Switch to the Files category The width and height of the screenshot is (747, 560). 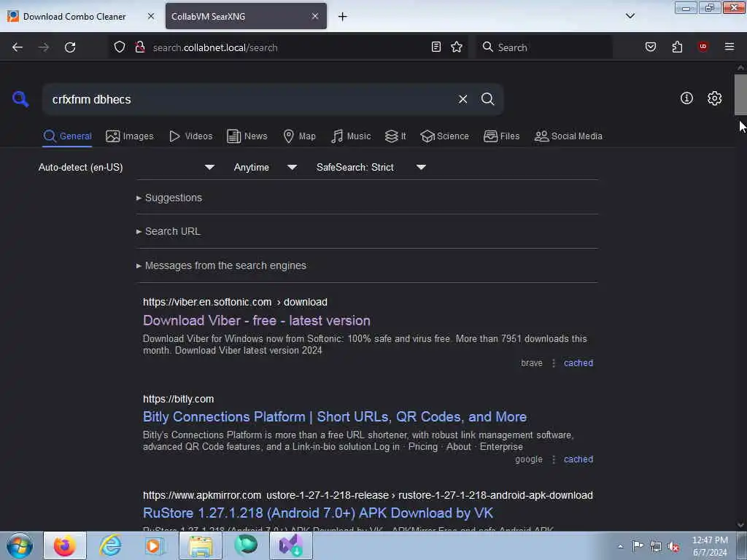(501, 136)
